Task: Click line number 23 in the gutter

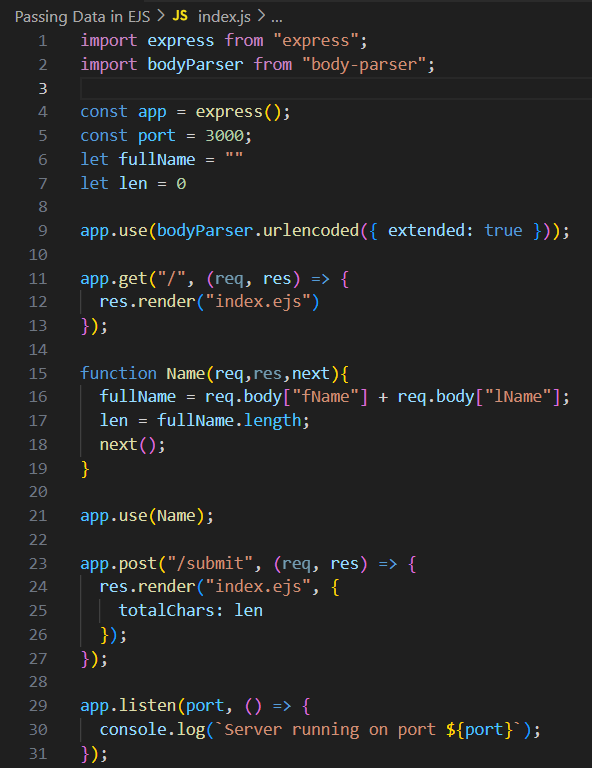Action: [38, 564]
